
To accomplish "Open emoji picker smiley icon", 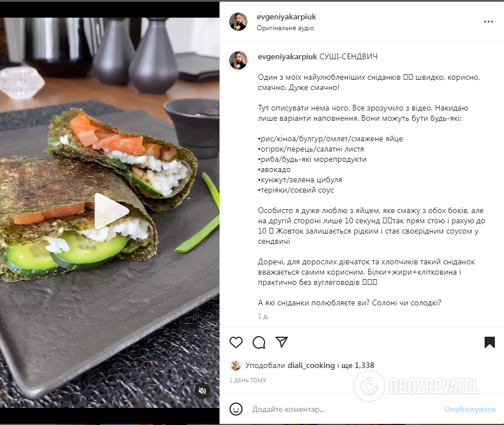I will [236, 409].
